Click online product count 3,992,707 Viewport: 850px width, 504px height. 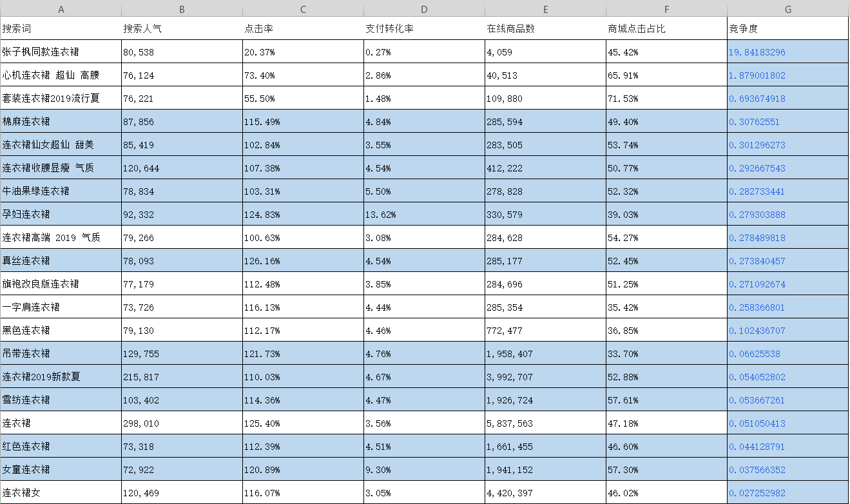click(x=545, y=376)
